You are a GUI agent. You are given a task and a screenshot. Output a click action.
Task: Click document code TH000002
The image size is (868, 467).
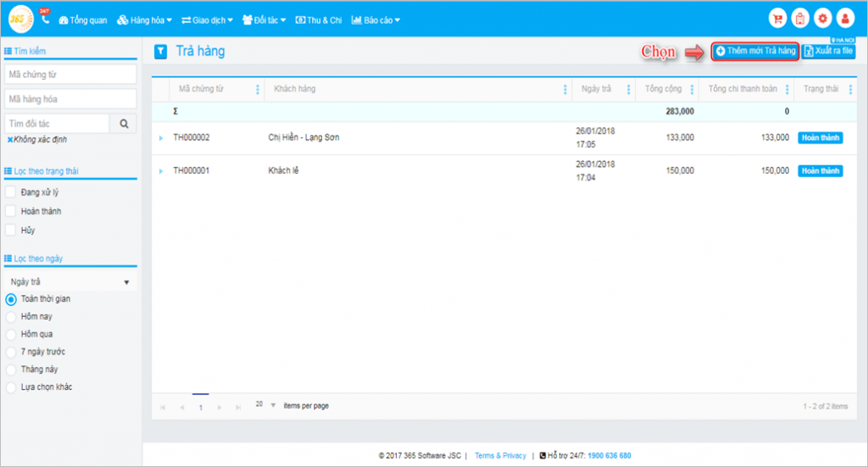(192, 138)
